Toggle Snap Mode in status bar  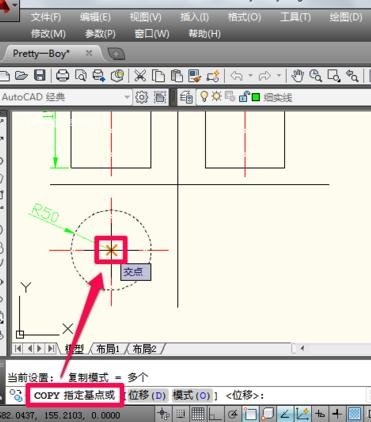(180, 414)
